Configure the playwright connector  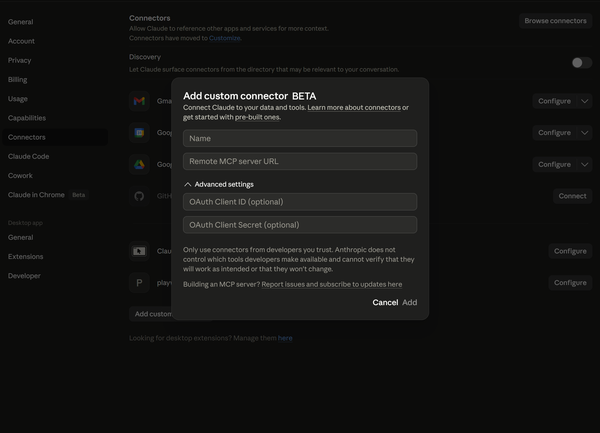[x=570, y=283]
